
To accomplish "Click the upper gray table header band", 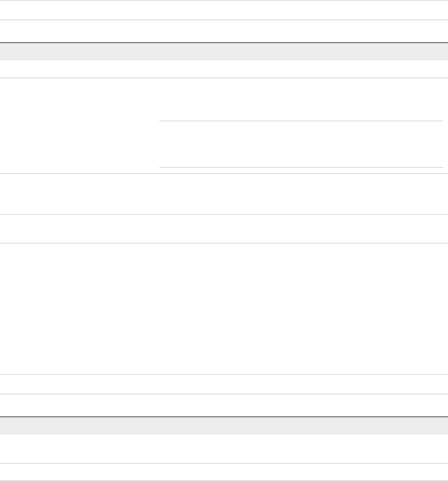I will (x=224, y=51).
